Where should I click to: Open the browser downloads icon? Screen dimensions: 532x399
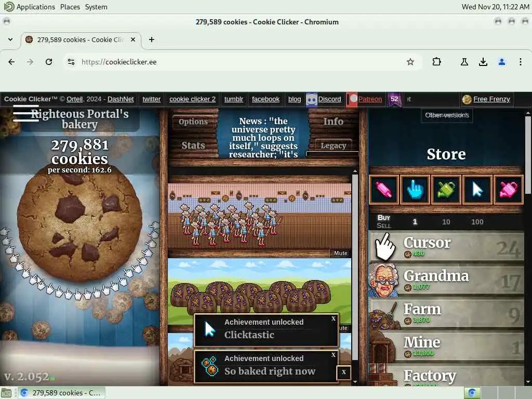[483, 62]
